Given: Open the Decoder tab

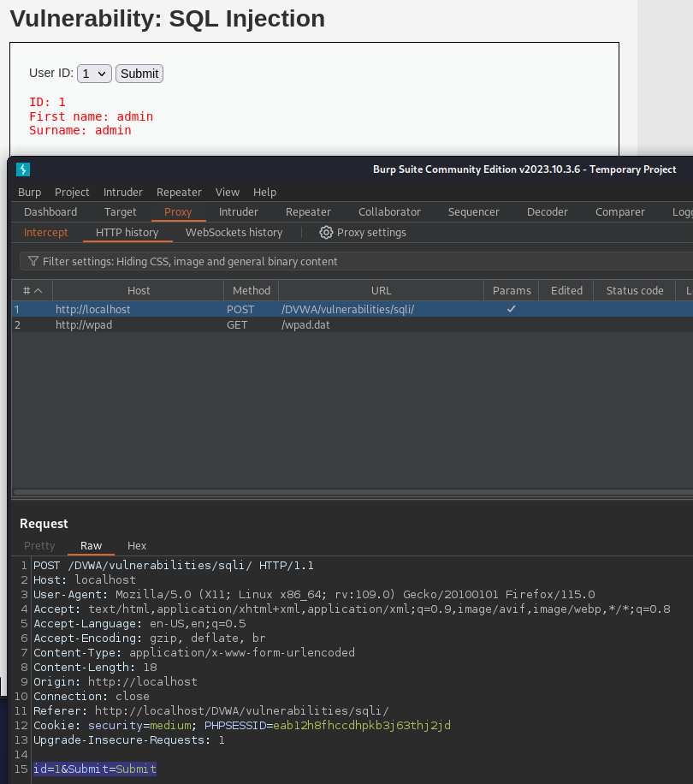Looking at the screenshot, I should coord(547,212).
